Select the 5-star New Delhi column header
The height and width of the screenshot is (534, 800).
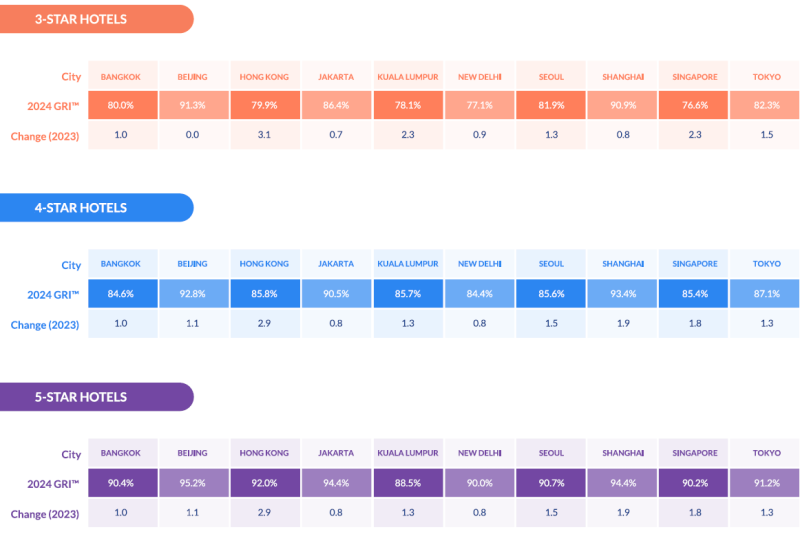pos(479,453)
